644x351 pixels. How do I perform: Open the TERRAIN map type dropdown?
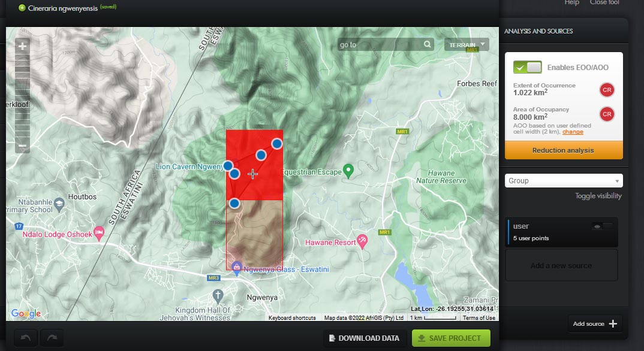coord(466,45)
